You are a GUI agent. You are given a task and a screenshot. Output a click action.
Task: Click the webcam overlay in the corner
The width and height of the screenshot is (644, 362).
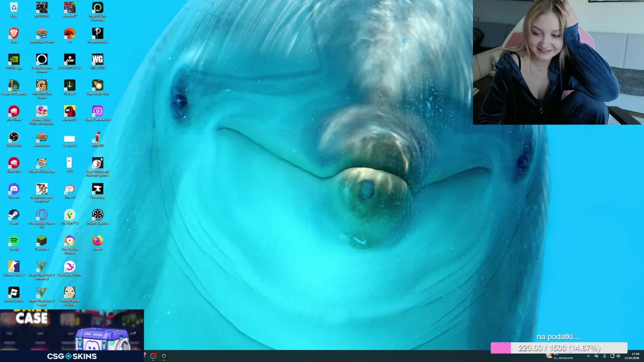[558, 62]
